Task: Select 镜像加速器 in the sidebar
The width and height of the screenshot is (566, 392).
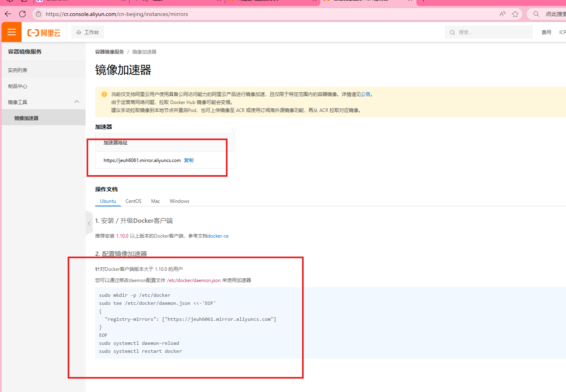Action: point(44,118)
